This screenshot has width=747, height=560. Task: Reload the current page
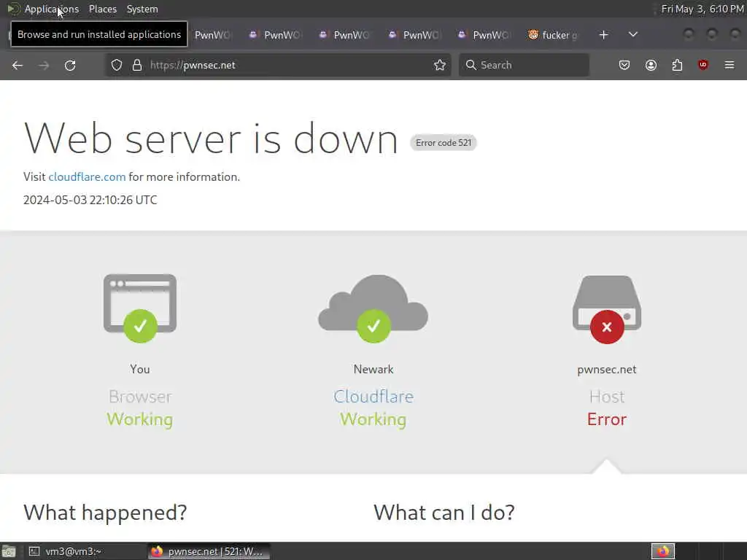point(70,65)
